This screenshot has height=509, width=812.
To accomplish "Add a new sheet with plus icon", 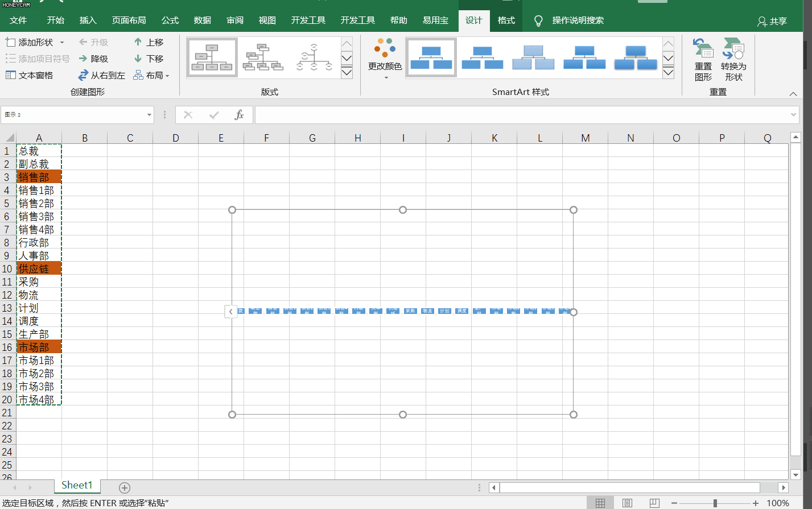I will point(125,487).
